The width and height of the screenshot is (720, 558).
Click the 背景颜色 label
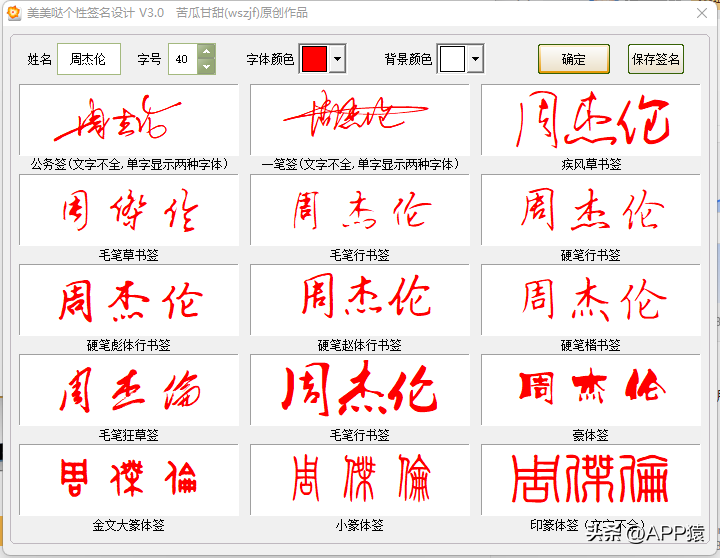click(409, 59)
